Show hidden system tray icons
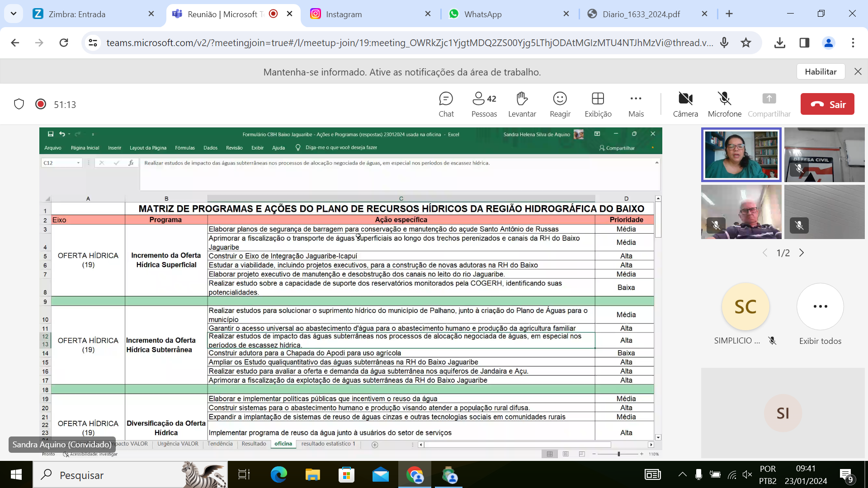 point(683,474)
